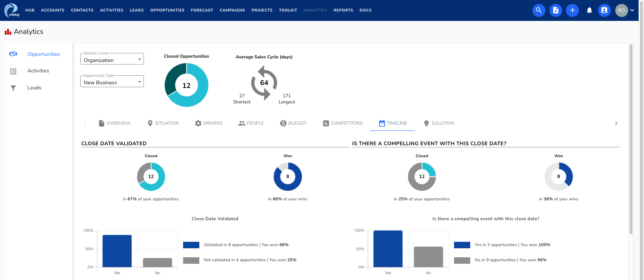644x280 pixels.
Task: Switch to the Competitors tab
Action: (x=343, y=123)
